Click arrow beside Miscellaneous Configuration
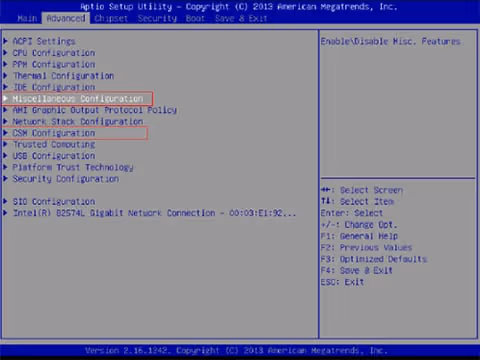 coord(5,99)
